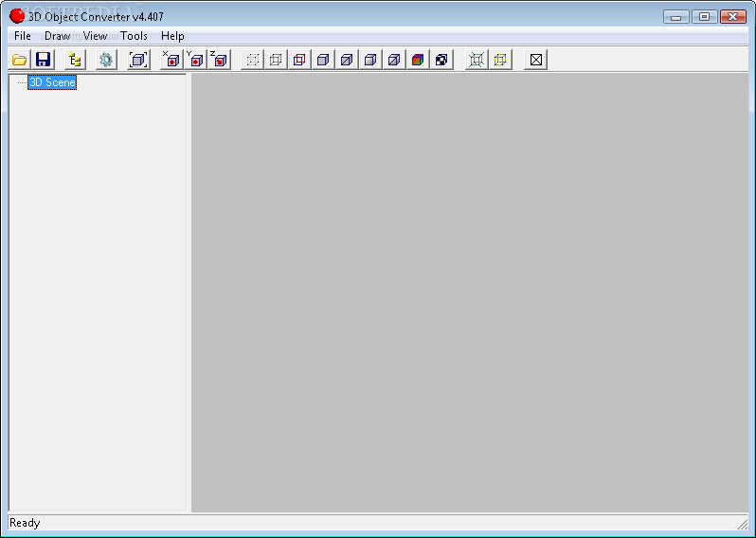Open the Help menu
The image size is (756, 538).
coord(172,36)
